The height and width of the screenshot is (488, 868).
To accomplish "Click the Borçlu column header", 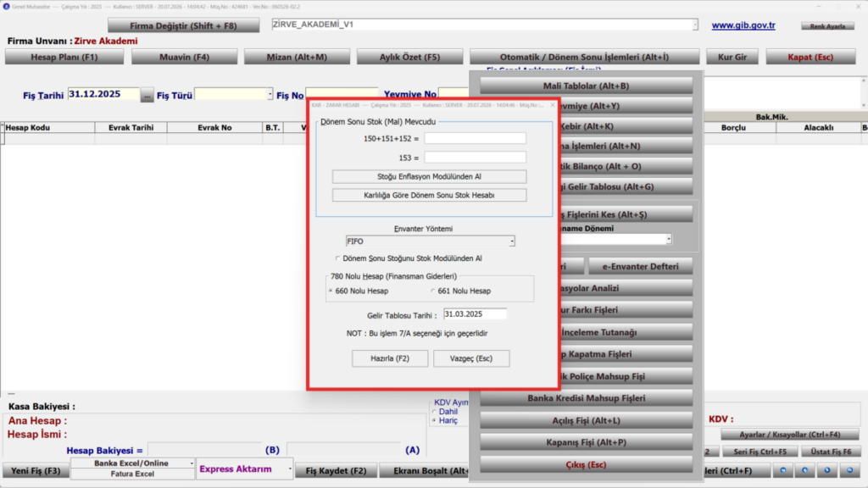I will (x=734, y=127).
